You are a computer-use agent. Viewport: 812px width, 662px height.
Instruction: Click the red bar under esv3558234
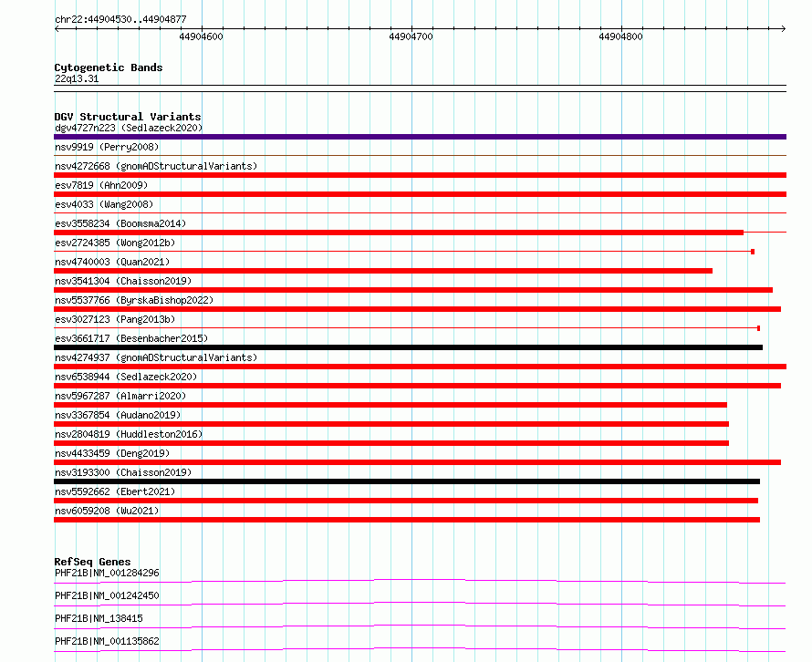pos(399,233)
